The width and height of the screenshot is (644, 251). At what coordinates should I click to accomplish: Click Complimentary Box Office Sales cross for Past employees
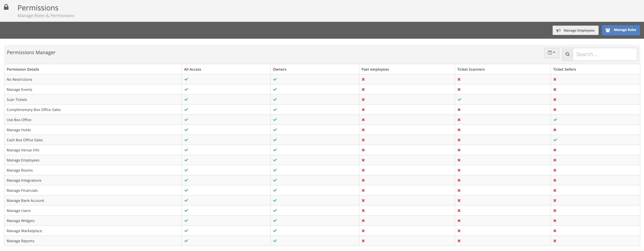point(363,110)
